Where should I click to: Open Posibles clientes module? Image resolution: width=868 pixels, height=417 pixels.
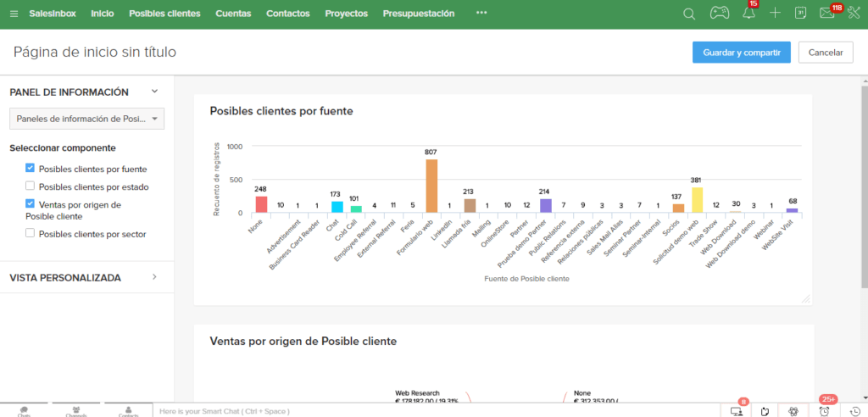pyautogui.click(x=164, y=14)
